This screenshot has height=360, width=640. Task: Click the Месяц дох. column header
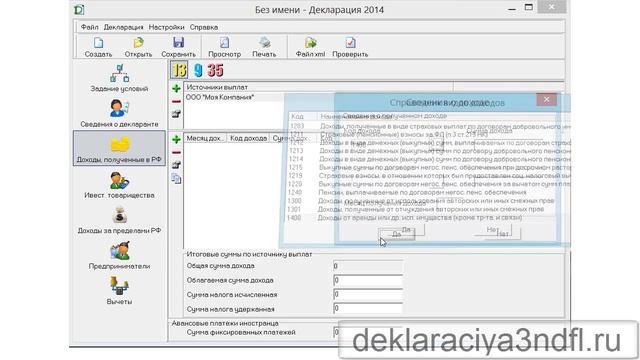pyautogui.click(x=205, y=138)
